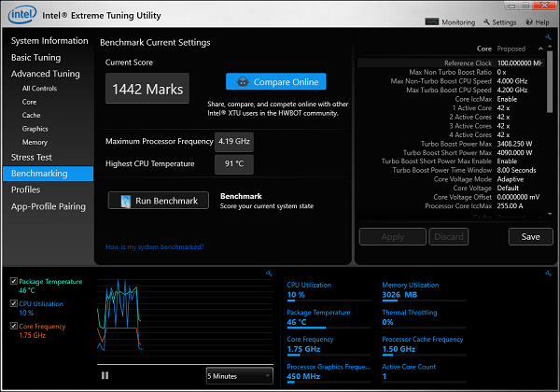560x392 pixels.
Task: Select Graphics under Advanced Tuning
Action: [35, 129]
